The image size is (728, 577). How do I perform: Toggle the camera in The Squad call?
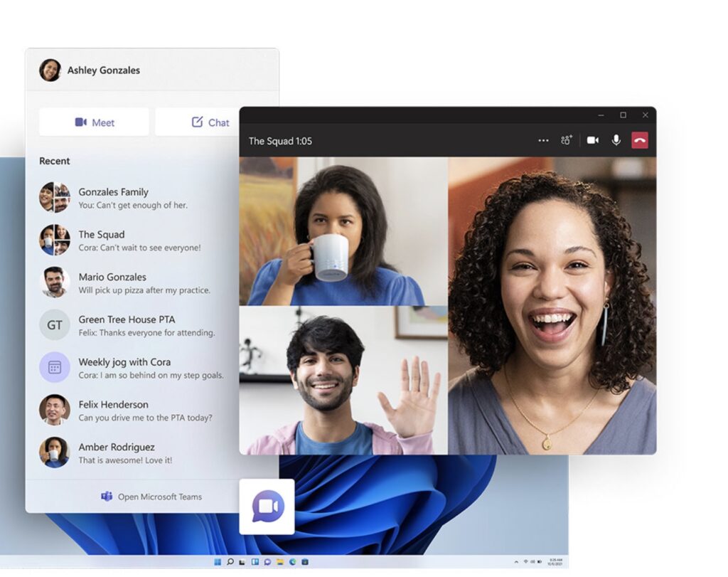(x=593, y=140)
